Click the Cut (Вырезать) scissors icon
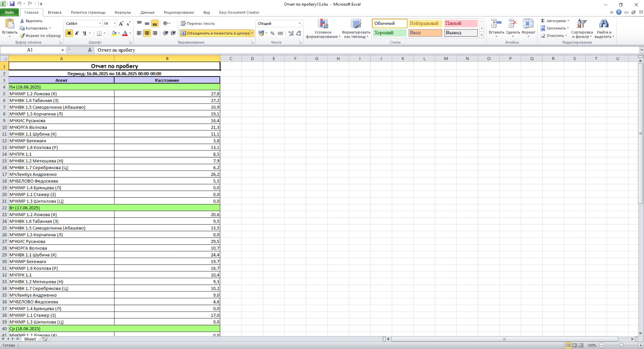This screenshot has height=349, width=644. click(22, 21)
